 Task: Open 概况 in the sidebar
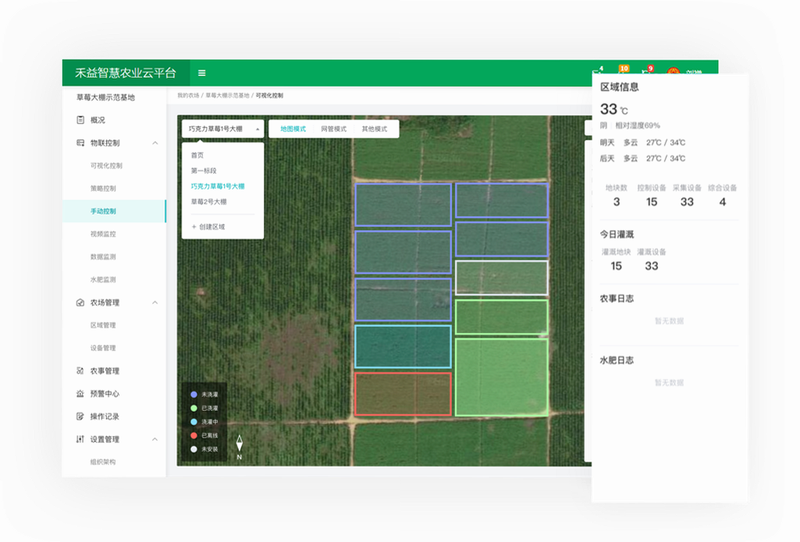pos(97,120)
